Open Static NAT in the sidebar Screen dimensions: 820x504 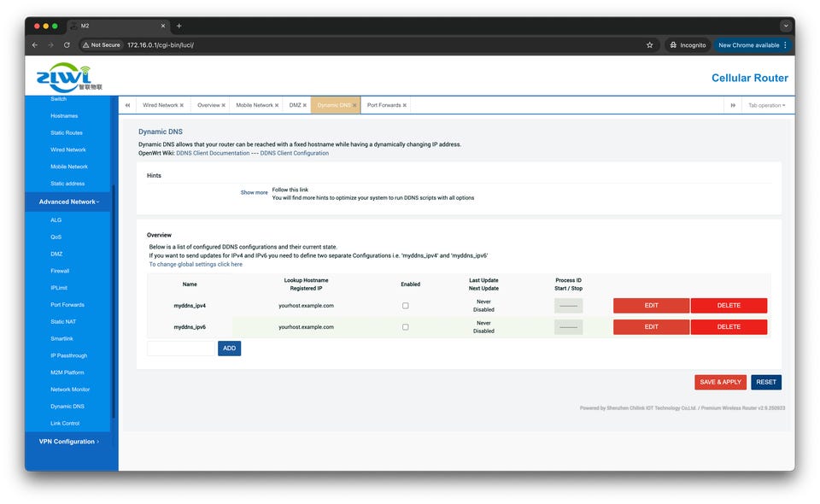[x=63, y=322]
